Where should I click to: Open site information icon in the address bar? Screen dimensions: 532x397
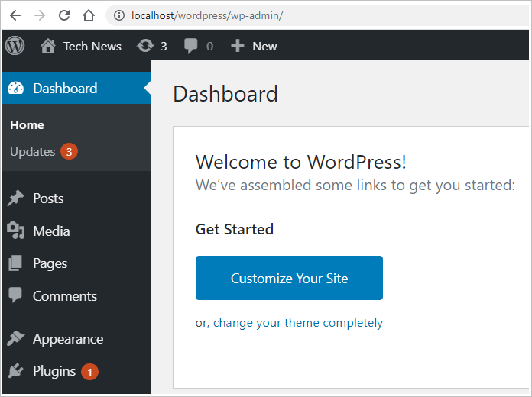(x=119, y=15)
